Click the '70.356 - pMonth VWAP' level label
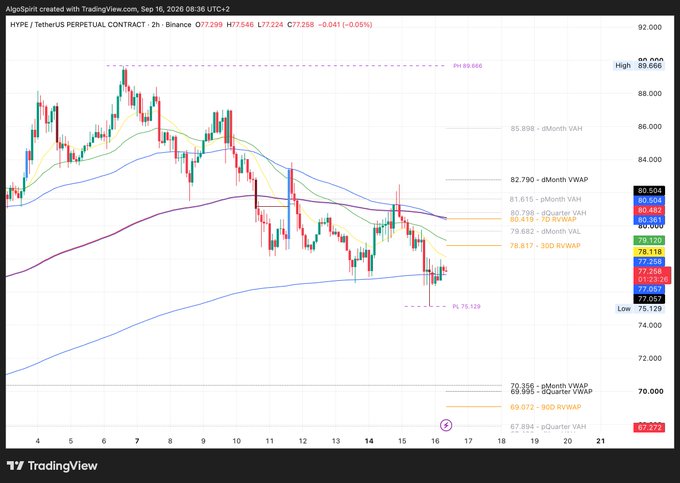 (549, 385)
